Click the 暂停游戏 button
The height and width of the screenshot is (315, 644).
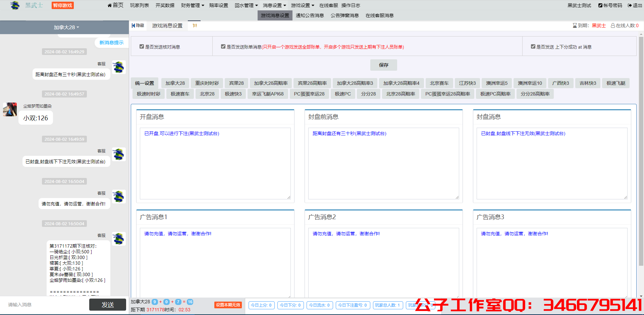(63, 5)
